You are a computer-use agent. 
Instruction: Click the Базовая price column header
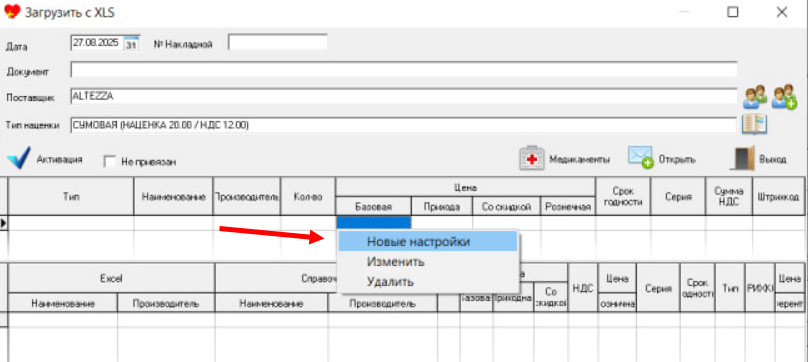coord(373,206)
